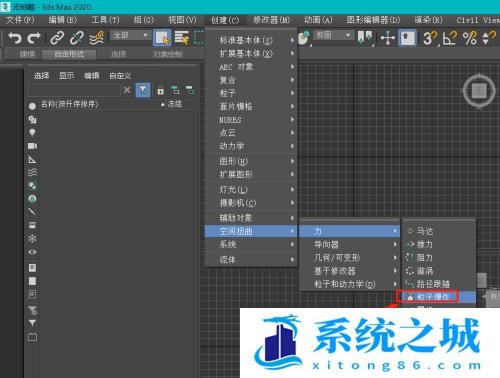500x378 pixels.
Task: Choose 漩涡 from the forces submenu
Action: click(439, 271)
